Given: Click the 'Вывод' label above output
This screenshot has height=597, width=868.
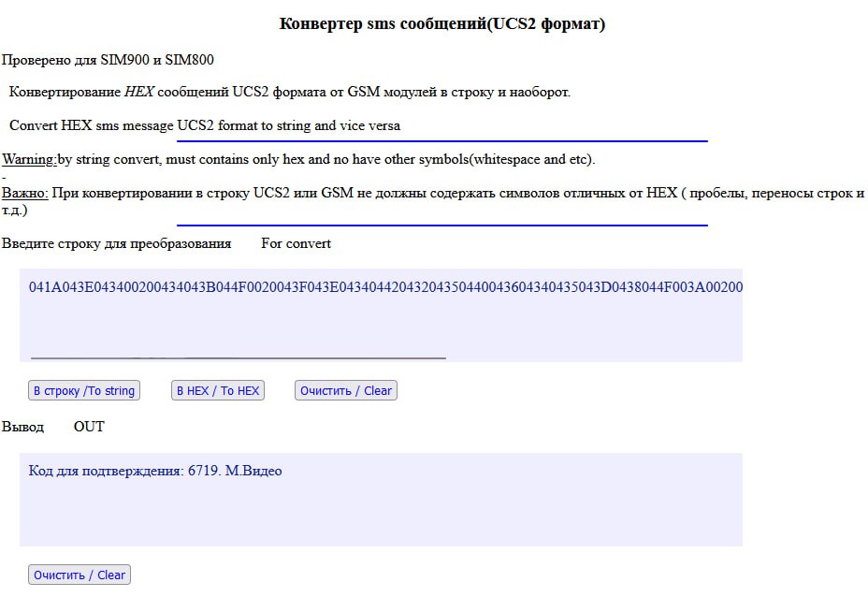Looking at the screenshot, I should [x=22, y=427].
